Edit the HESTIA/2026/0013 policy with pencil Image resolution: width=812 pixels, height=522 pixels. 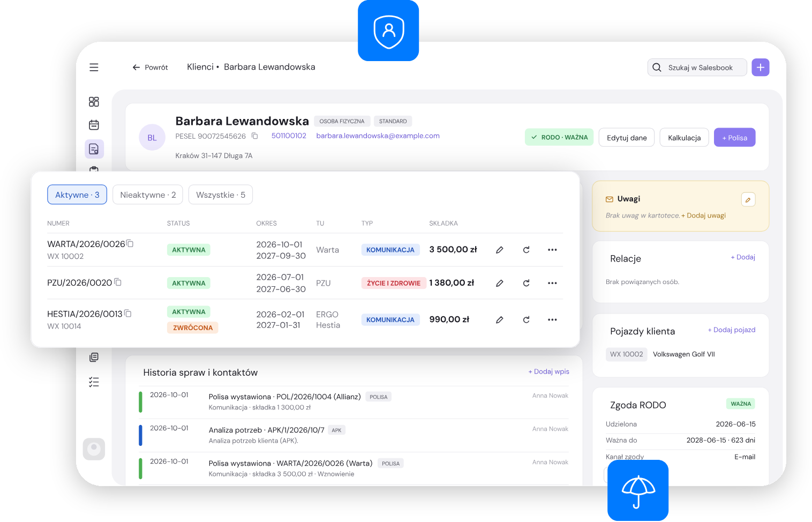click(499, 319)
